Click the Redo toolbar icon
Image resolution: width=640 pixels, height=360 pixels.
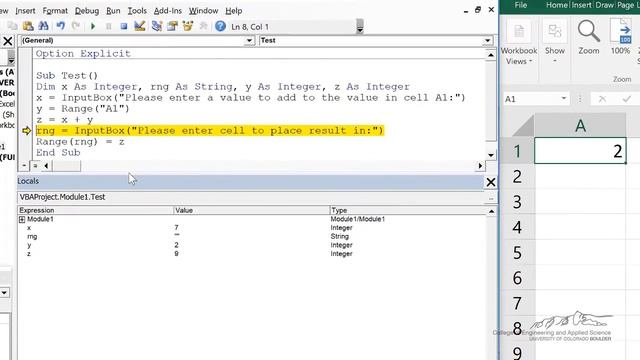click(76, 27)
